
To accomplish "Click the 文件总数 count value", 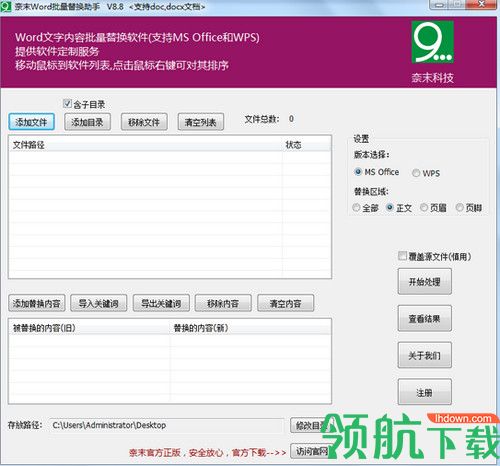I will [292, 119].
